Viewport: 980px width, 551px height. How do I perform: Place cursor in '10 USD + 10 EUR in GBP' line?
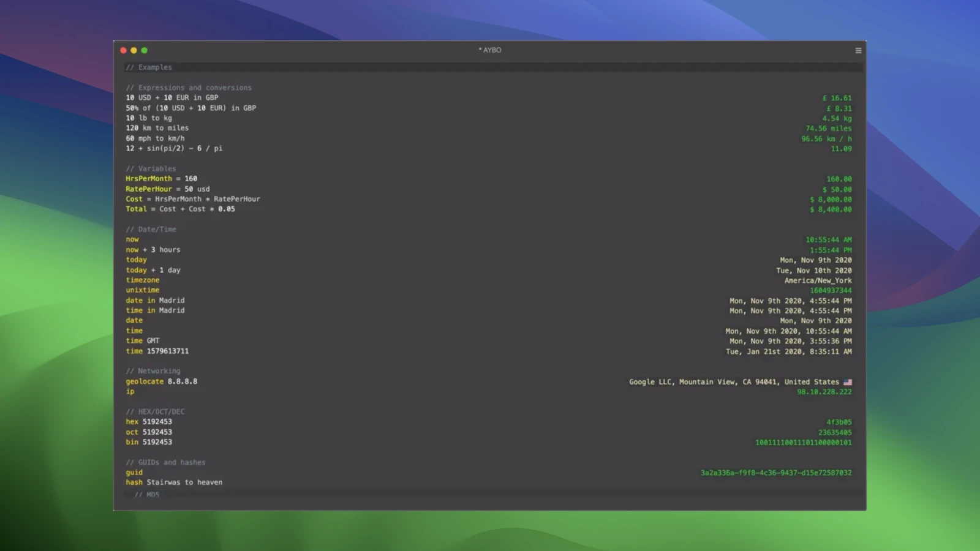(x=172, y=98)
